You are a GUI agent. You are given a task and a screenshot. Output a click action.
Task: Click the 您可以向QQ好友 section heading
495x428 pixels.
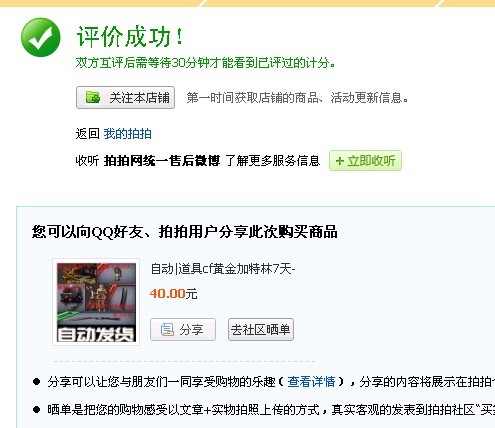click(185, 232)
